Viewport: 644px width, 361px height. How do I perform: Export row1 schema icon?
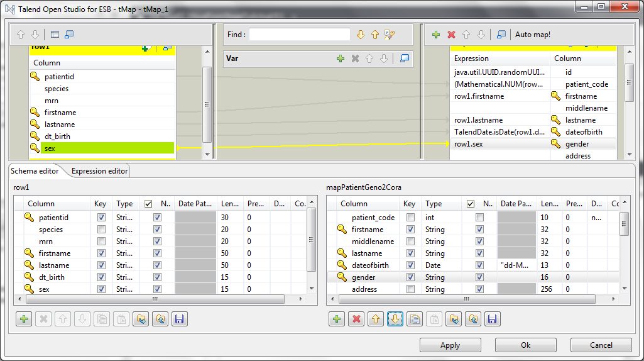tap(160, 319)
